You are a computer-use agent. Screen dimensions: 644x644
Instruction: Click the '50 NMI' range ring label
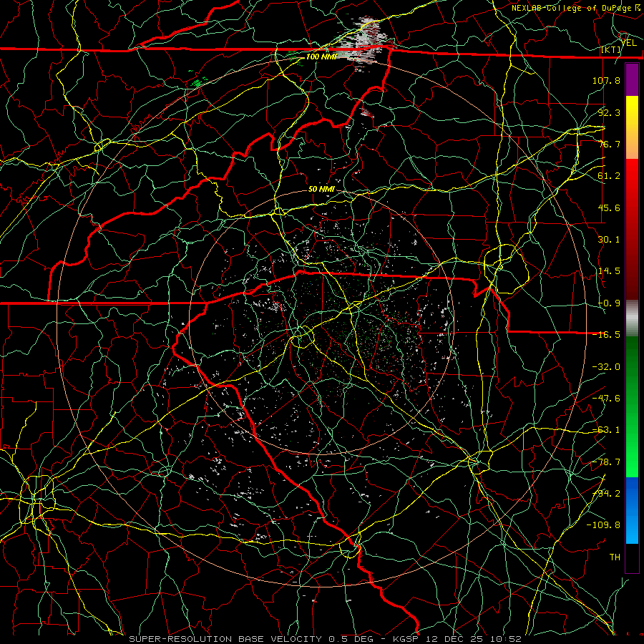coord(321,190)
